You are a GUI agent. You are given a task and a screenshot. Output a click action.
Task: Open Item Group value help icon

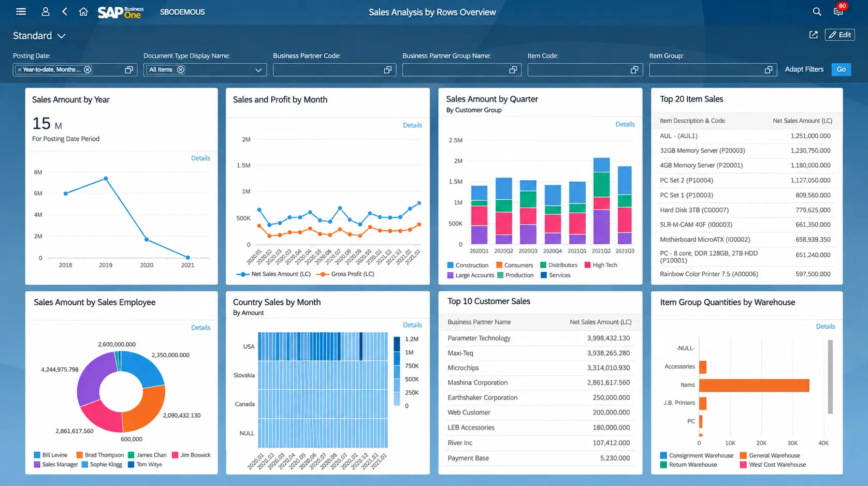coord(769,70)
